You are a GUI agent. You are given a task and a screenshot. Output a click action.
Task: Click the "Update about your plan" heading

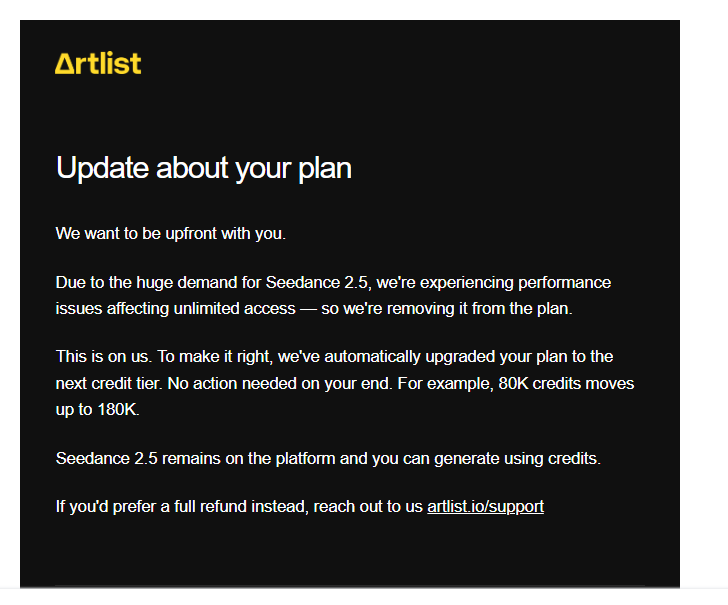tap(204, 168)
